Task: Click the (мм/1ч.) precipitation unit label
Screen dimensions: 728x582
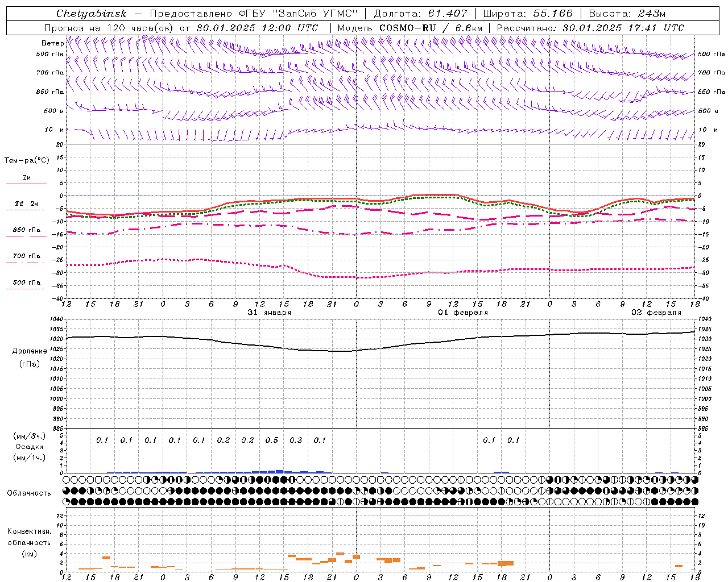Action: tap(30, 458)
